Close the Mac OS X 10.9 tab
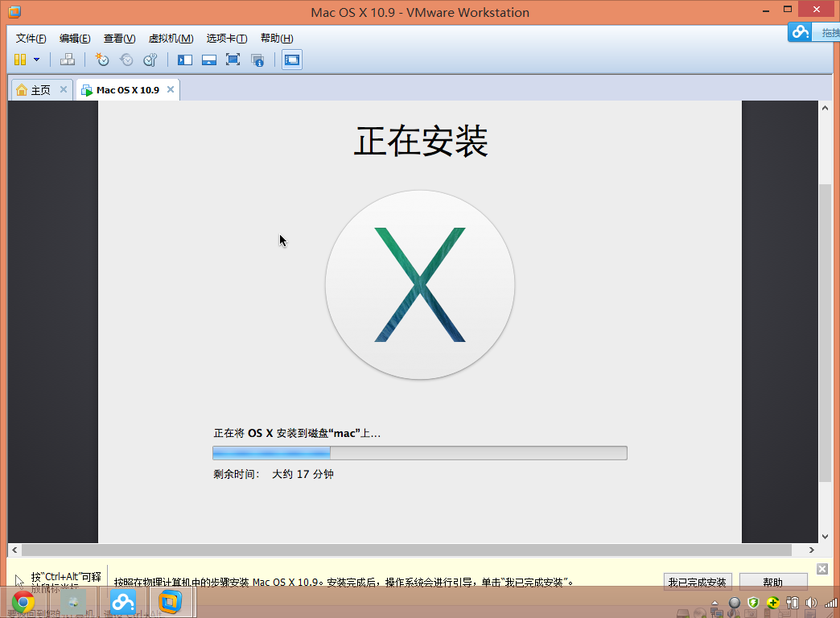The height and width of the screenshot is (618, 840). point(171,89)
